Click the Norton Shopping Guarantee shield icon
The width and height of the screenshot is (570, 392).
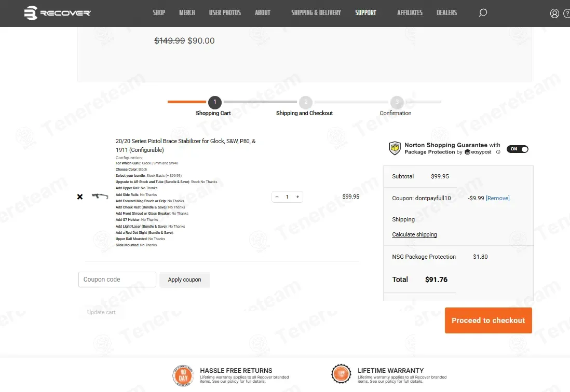click(x=395, y=149)
